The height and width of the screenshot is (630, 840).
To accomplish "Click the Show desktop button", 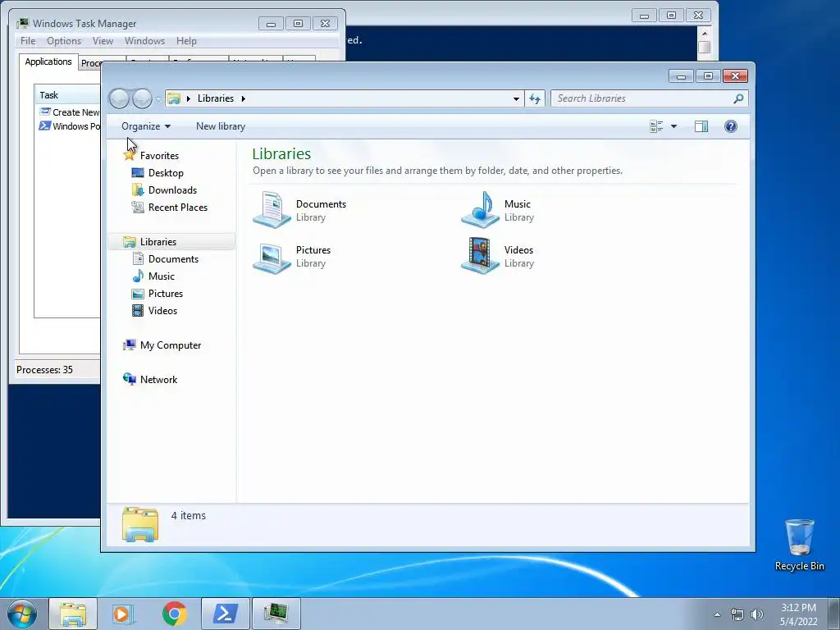I will click(x=834, y=614).
